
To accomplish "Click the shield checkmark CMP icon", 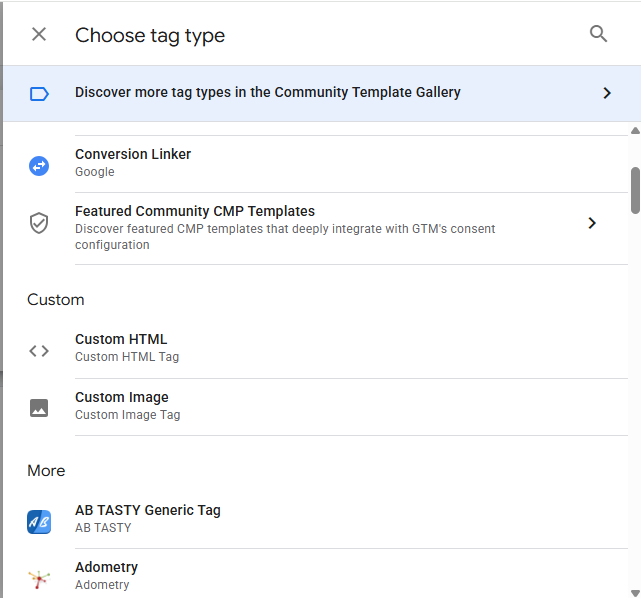I will pos(39,223).
